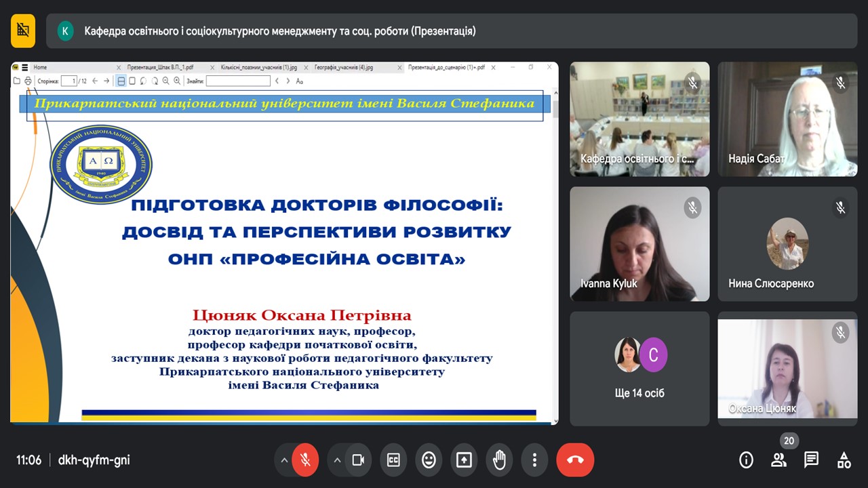The image size is (868, 488).
Task: Expand video settings arrow beside camera
Action: [336, 460]
